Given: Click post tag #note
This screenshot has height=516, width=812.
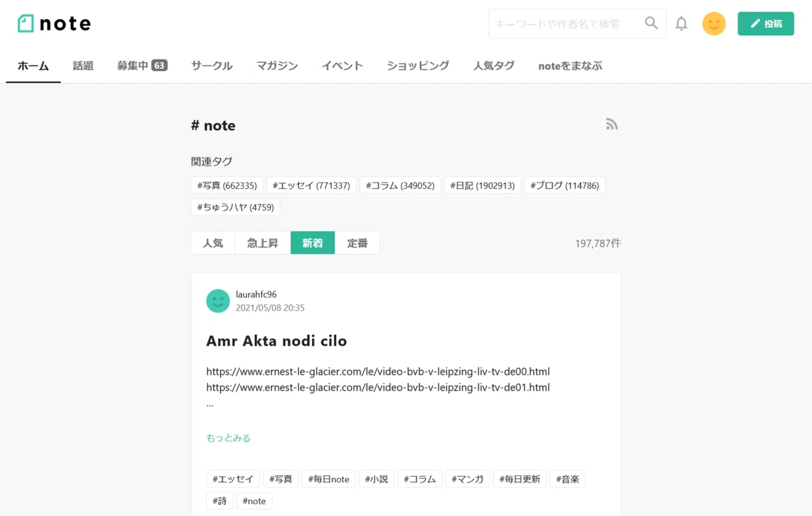Looking at the screenshot, I should [254, 501].
